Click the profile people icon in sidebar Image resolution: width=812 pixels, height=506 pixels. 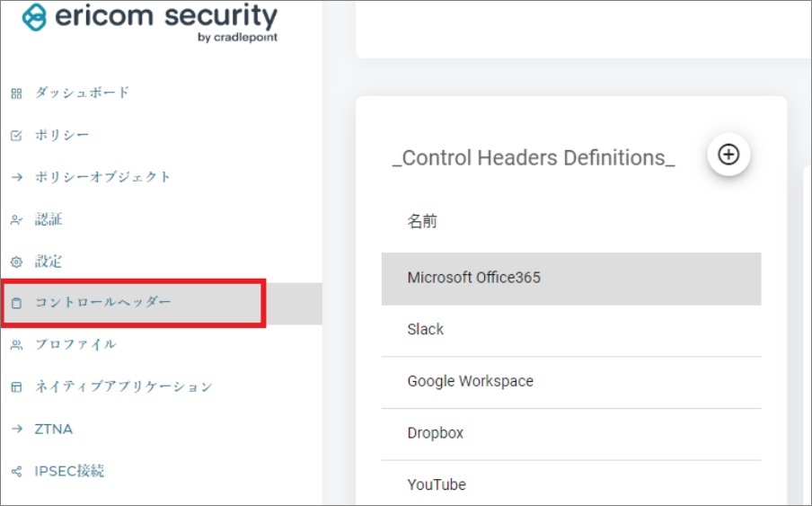pyautogui.click(x=15, y=345)
